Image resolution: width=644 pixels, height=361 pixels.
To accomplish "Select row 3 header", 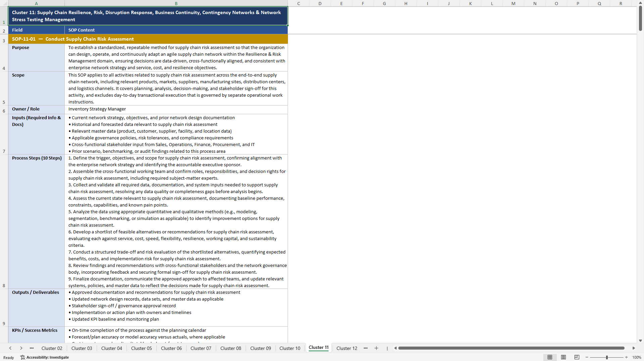I will point(4,39).
